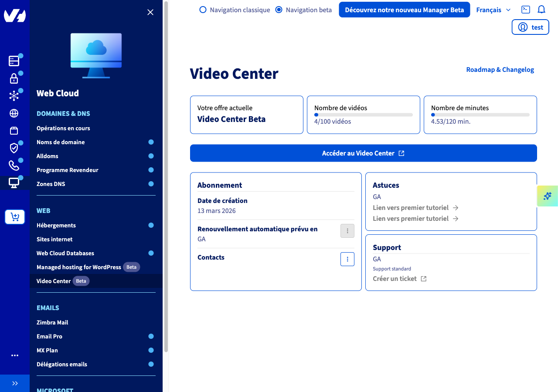Check notifications via the bell icon
Screen dimensions: 558x392
coord(541,9)
